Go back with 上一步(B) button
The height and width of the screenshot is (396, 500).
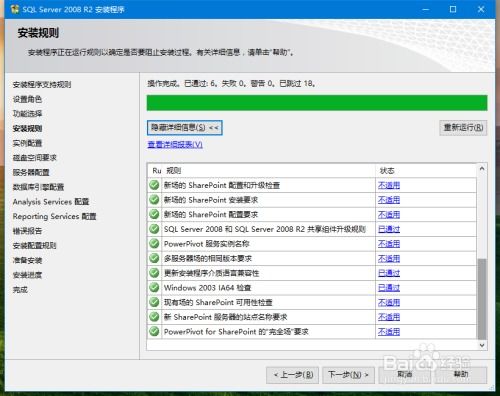[x=293, y=375]
